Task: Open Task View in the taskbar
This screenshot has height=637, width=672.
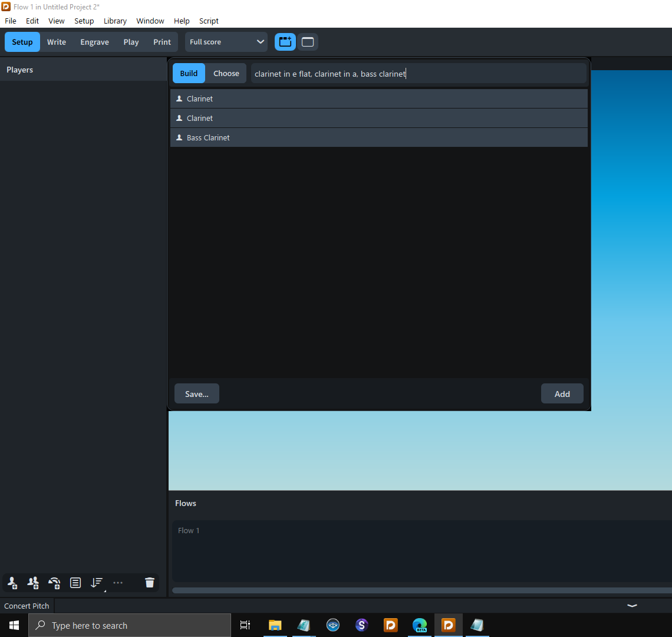Action: pyautogui.click(x=245, y=625)
